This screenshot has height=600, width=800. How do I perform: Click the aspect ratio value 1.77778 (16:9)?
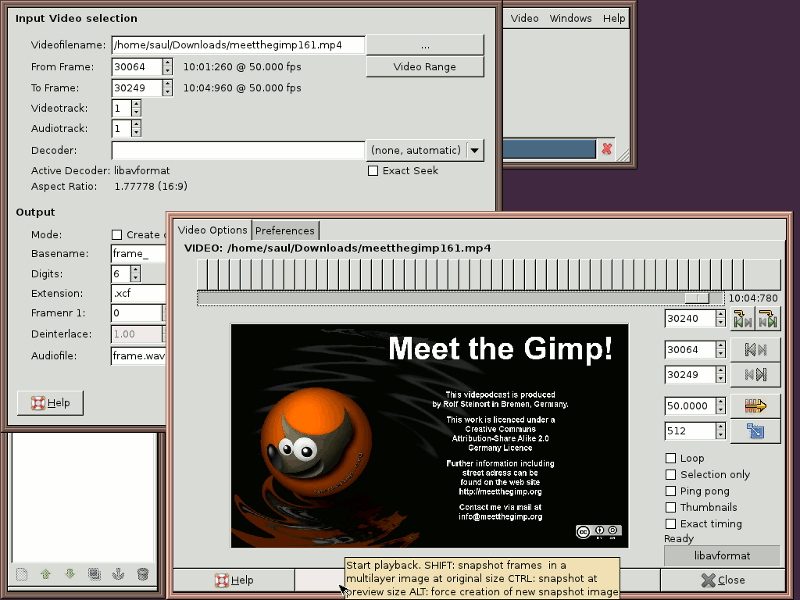click(x=151, y=186)
